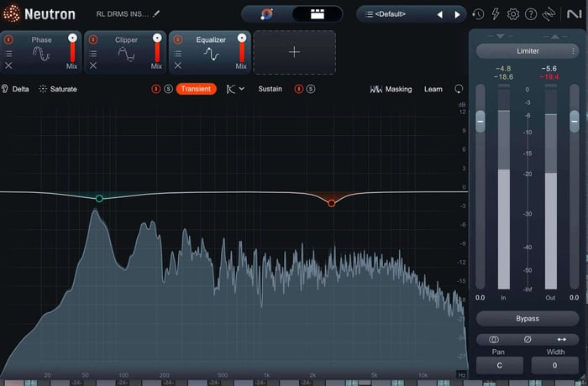Screen dimensions: 588x386
Task: Remove the Phase module
Action: pos(8,65)
